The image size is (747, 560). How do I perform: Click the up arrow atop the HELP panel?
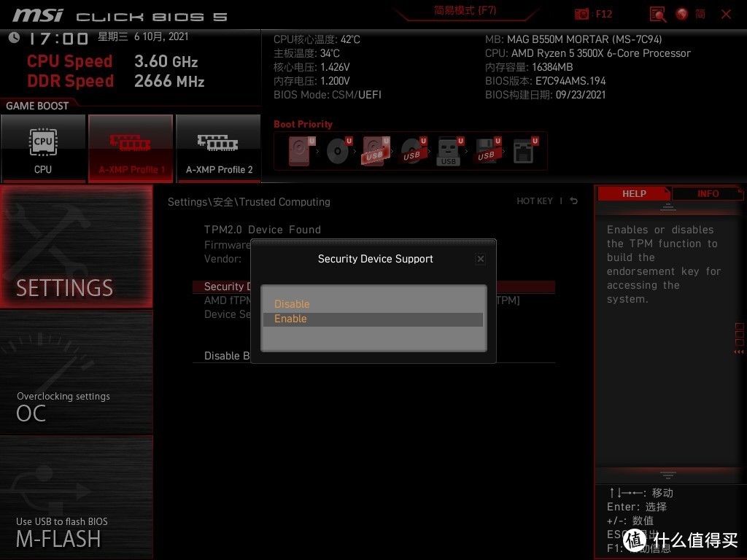point(667,206)
